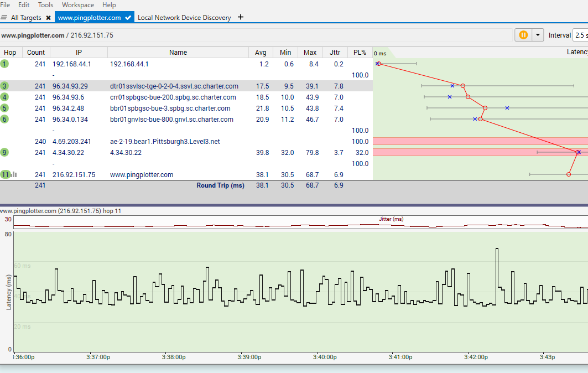Open dropdown arrow next to pause button
The image size is (588, 373).
coord(538,35)
